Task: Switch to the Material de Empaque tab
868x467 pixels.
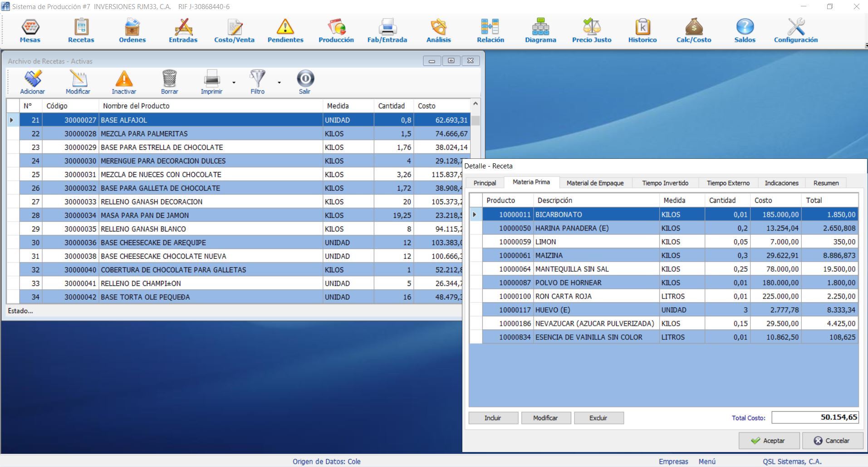Action: (595, 183)
